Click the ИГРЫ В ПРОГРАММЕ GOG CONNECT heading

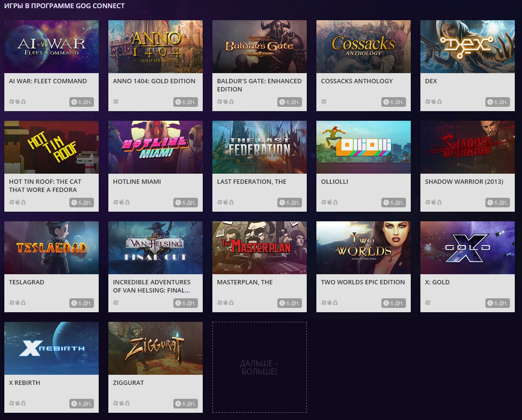[64, 6]
